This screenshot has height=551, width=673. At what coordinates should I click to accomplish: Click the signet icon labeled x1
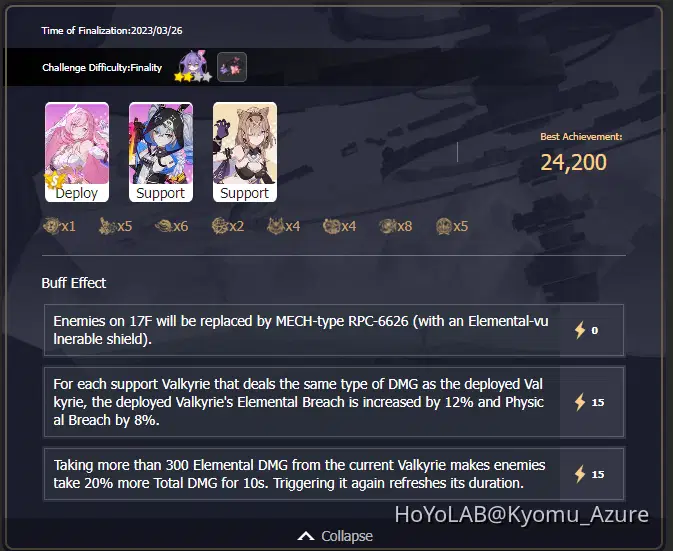[x=52, y=226]
